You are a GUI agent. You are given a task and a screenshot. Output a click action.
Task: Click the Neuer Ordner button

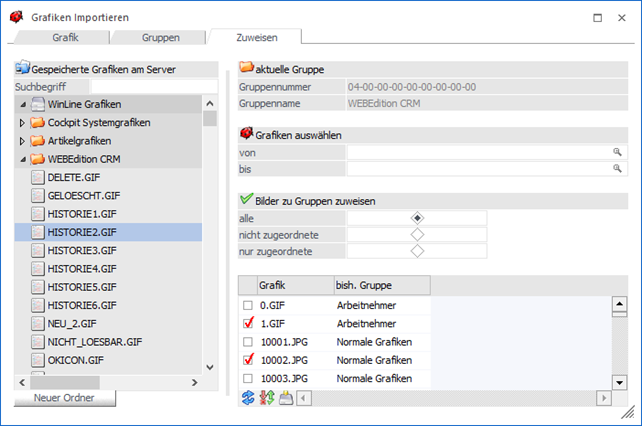(x=67, y=398)
